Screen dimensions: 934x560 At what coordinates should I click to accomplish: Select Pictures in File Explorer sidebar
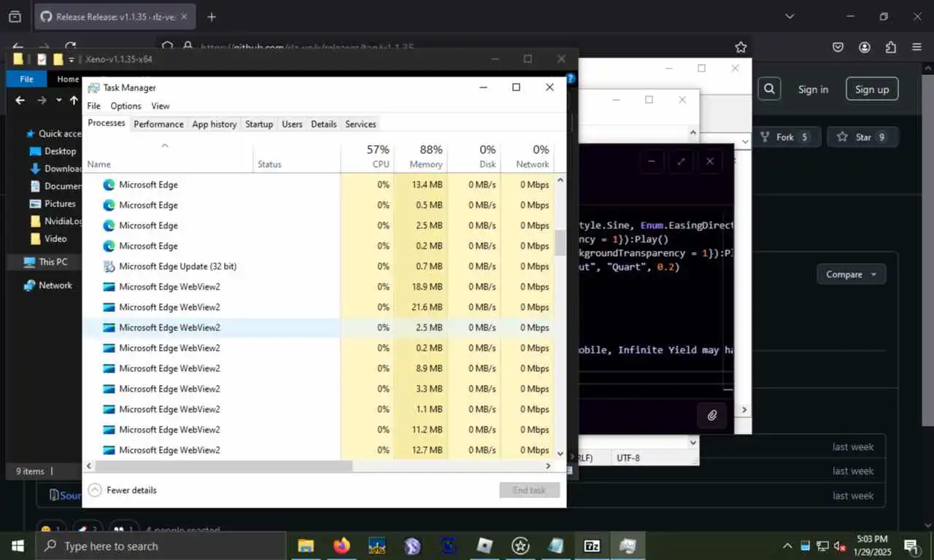pyautogui.click(x=53, y=203)
